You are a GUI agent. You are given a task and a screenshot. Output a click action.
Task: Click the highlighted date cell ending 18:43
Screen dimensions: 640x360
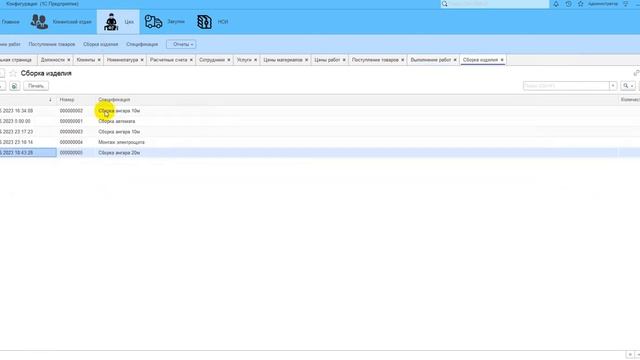tap(28, 153)
